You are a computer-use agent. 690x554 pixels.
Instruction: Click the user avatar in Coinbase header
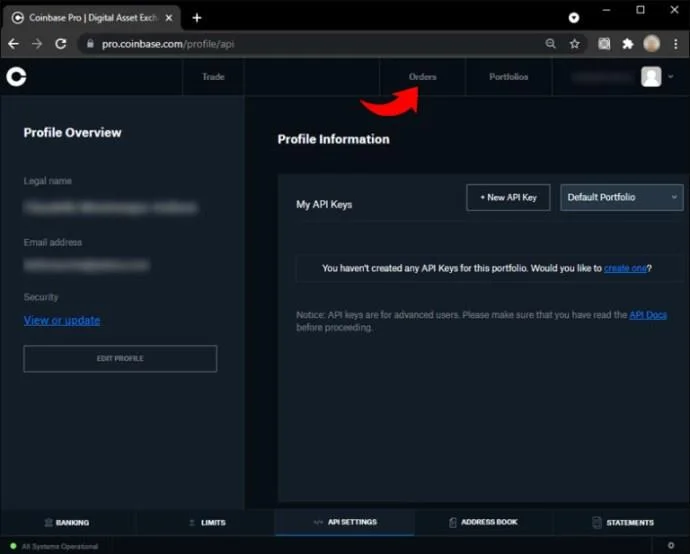(651, 77)
